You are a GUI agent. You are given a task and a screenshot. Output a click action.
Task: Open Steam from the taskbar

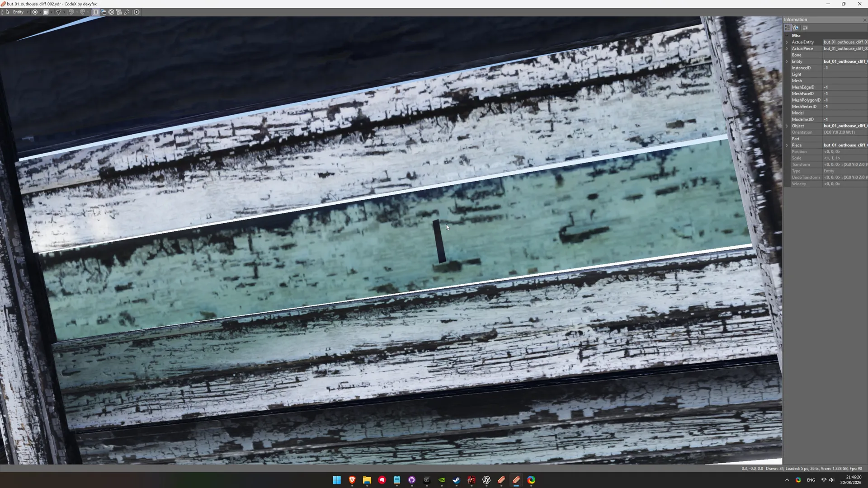[456, 480]
